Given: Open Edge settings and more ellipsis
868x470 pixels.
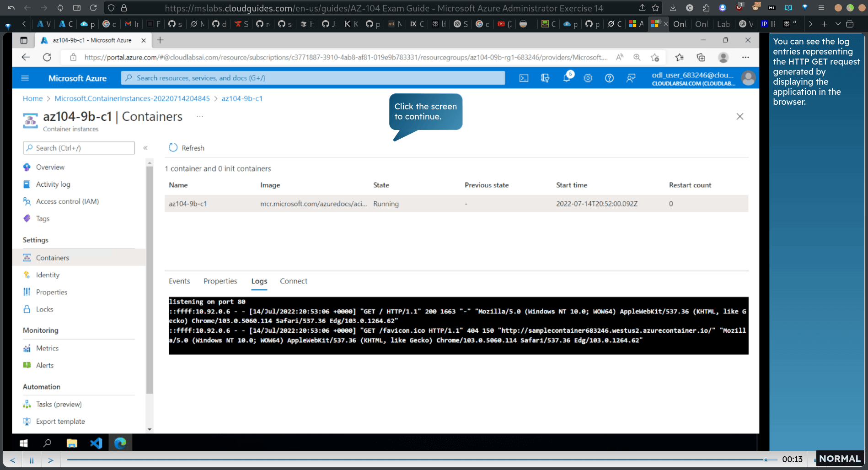Looking at the screenshot, I should point(745,57).
